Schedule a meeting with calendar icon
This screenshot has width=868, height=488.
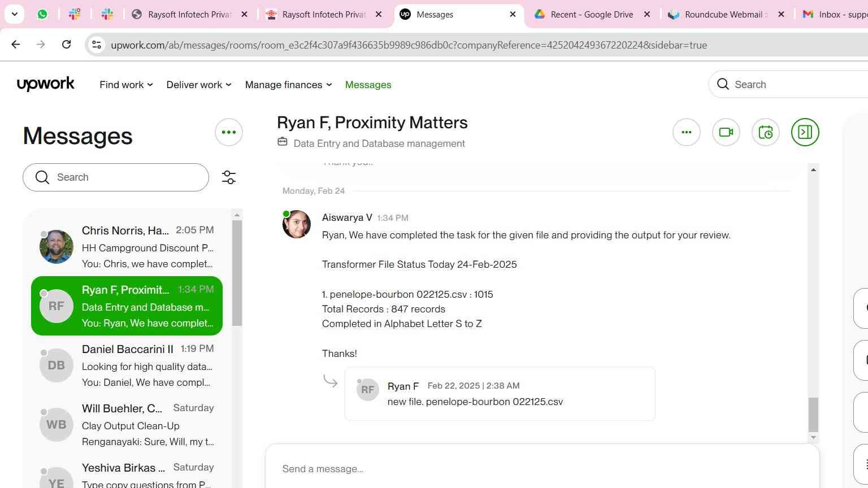(x=766, y=132)
